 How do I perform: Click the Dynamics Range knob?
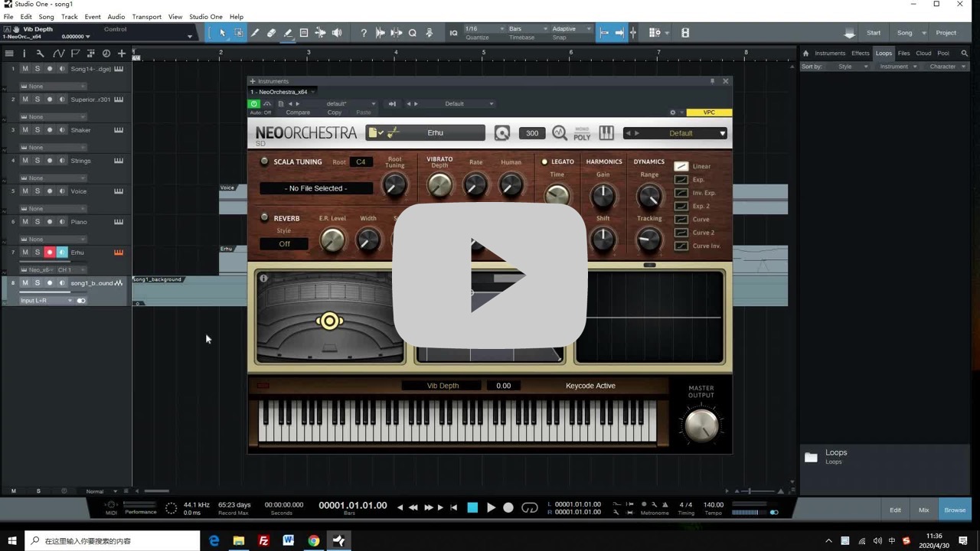[649, 196]
